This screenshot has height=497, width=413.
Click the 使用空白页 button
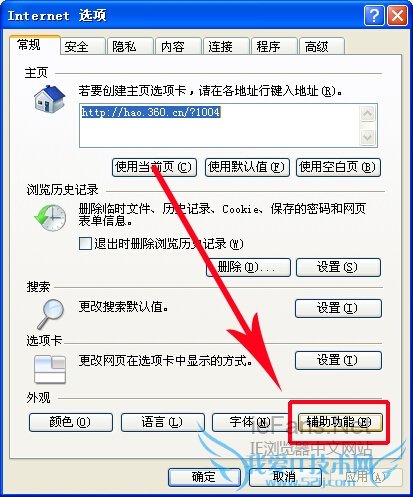[338, 167]
